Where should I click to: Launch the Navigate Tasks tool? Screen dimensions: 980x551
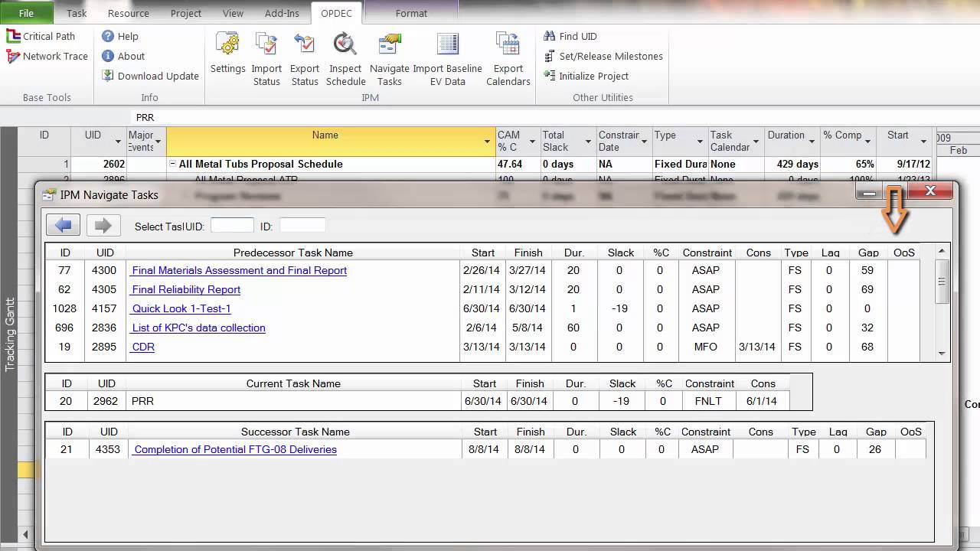(389, 59)
